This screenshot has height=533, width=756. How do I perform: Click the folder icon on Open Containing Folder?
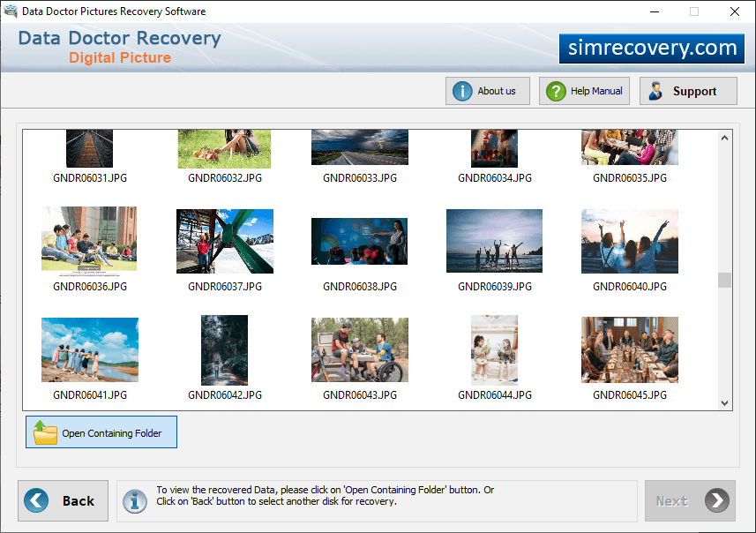pos(45,432)
